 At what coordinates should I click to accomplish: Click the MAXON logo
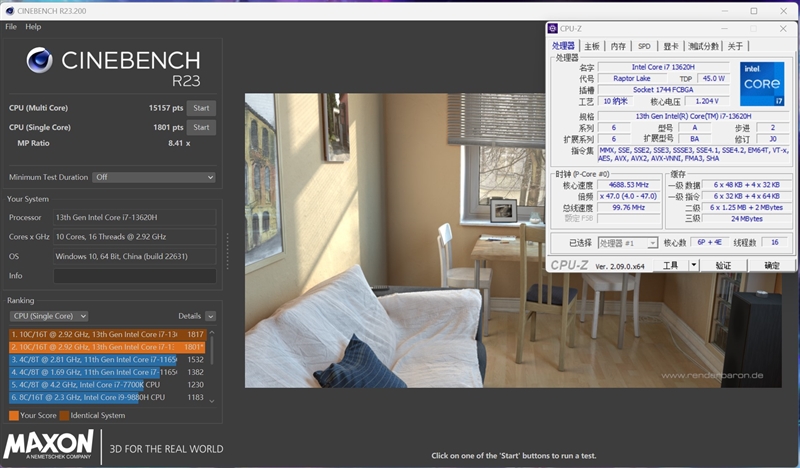click(x=49, y=445)
